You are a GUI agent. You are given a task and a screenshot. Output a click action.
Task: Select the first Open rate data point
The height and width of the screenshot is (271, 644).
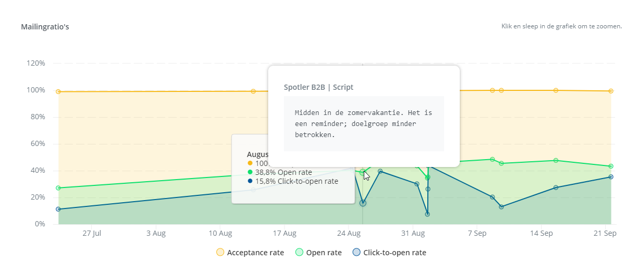(x=58, y=188)
